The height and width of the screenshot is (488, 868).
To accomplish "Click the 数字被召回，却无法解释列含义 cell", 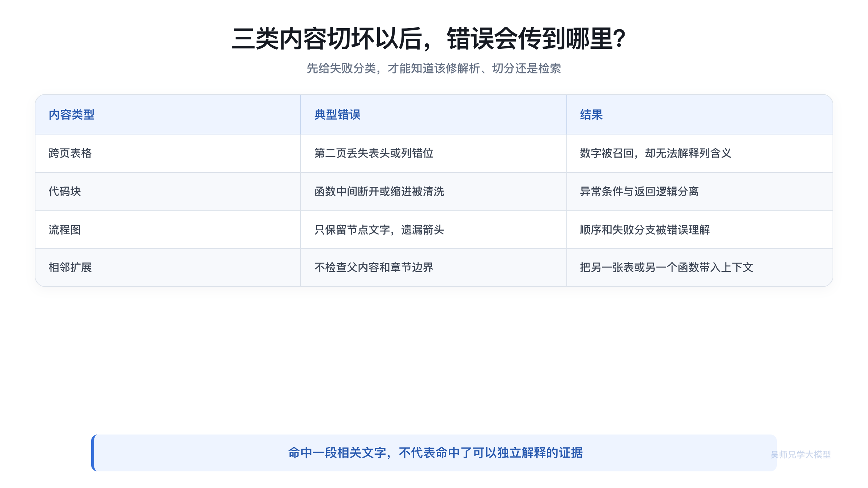I will point(699,153).
